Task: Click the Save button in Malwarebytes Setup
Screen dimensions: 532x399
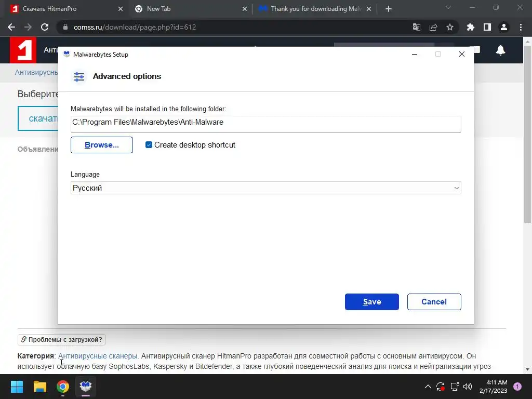Action: pos(372,302)
